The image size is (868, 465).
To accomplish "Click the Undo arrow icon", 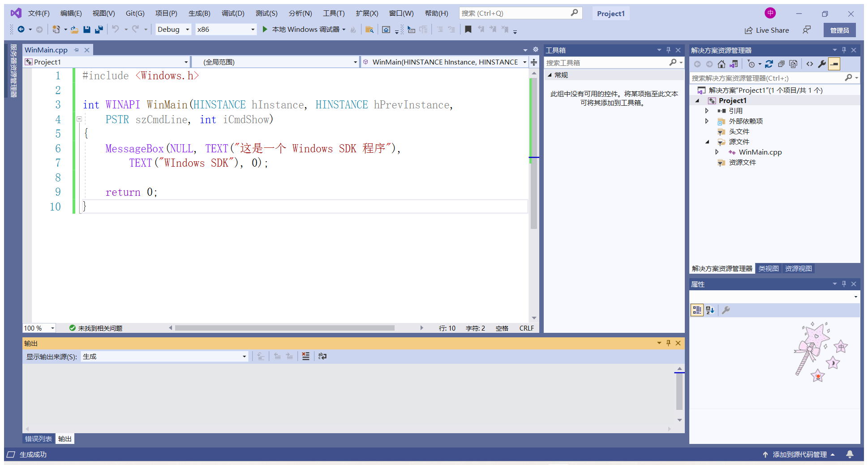I will [116, 30].
